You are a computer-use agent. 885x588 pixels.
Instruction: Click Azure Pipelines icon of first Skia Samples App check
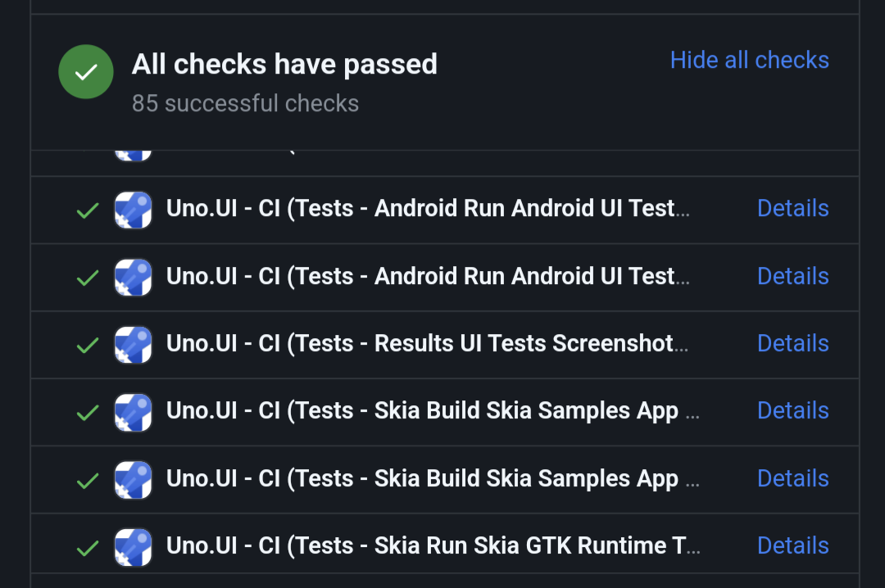(x=133, y=411)
